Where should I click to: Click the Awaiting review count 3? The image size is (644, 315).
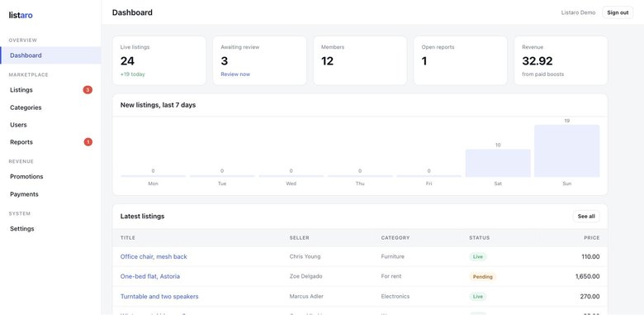(225, 61)
